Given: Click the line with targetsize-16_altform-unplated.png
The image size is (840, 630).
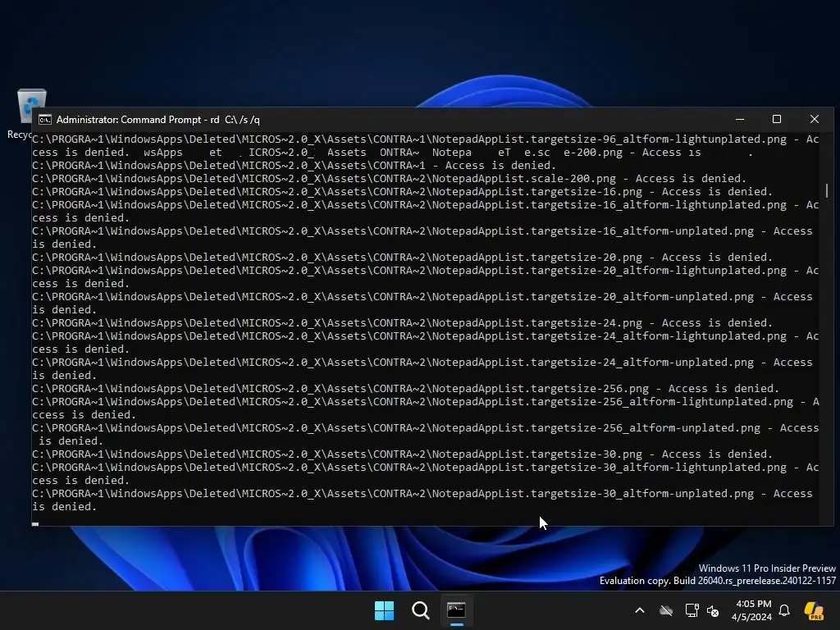Looking at the screenshot, I should pyautogui.click(x=422, y=237).
